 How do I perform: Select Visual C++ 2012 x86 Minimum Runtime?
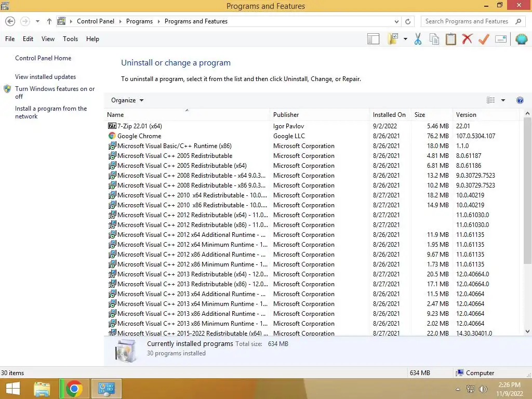312,264
